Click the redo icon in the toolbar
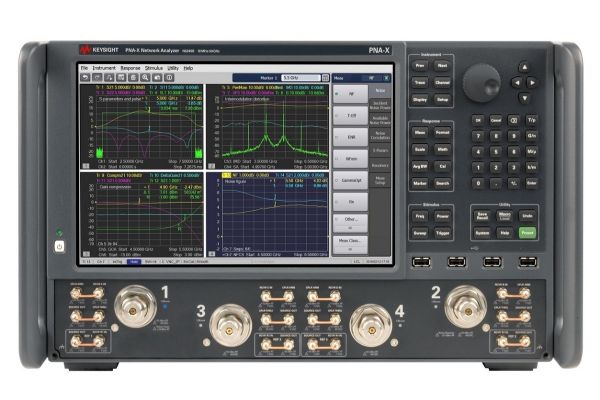The height and width of the screenshot is (400, 600). (x=97, y=76)
